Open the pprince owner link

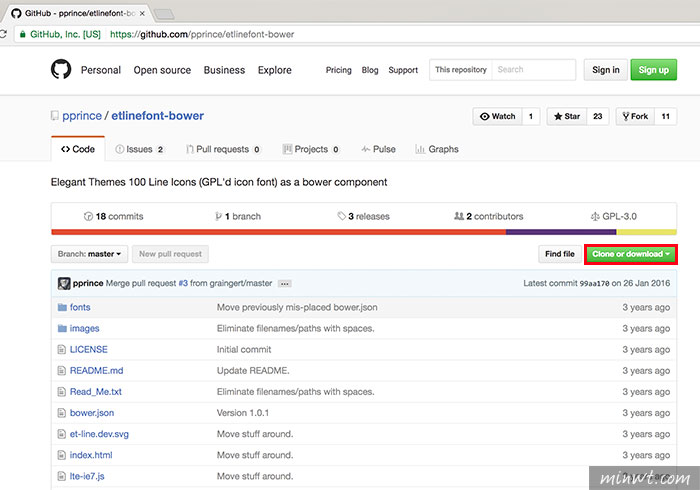[82, 116]
